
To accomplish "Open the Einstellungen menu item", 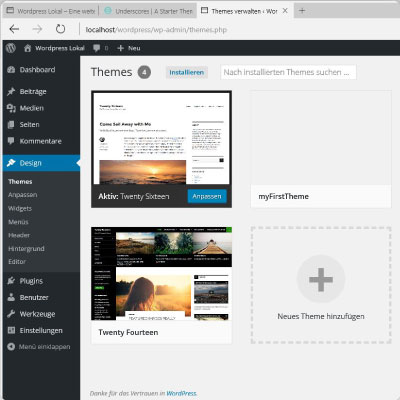I will [x=41, y=330].
